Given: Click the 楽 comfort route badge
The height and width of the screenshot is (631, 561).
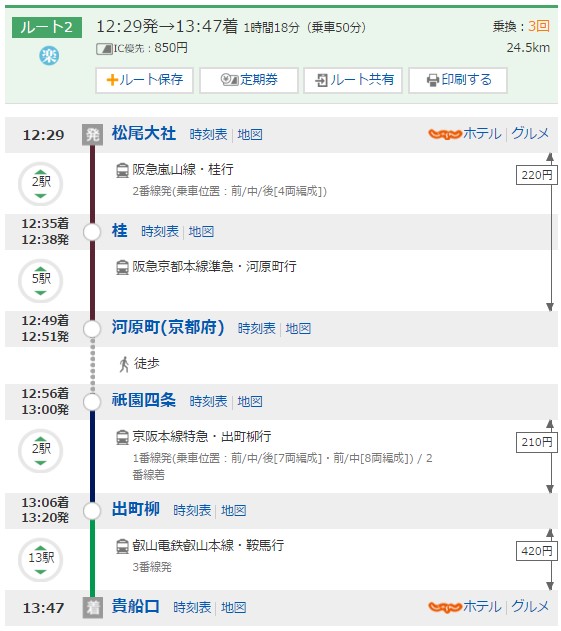Looking at the screenshot, I should [x=49, y=56].
